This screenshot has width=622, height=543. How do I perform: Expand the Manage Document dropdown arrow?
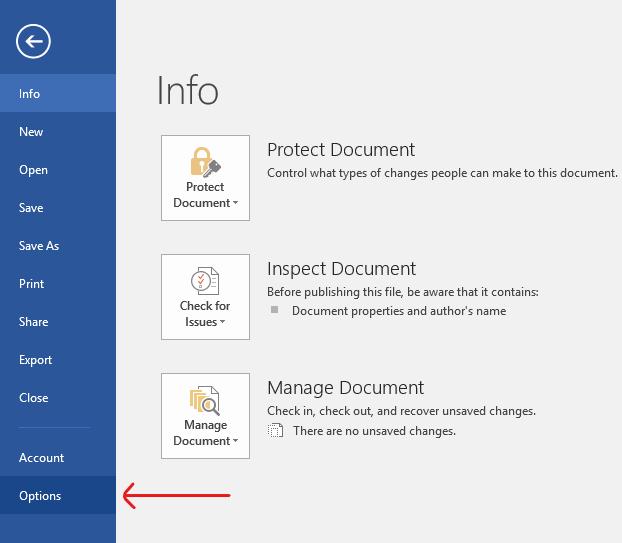click(x=235, y=441)
